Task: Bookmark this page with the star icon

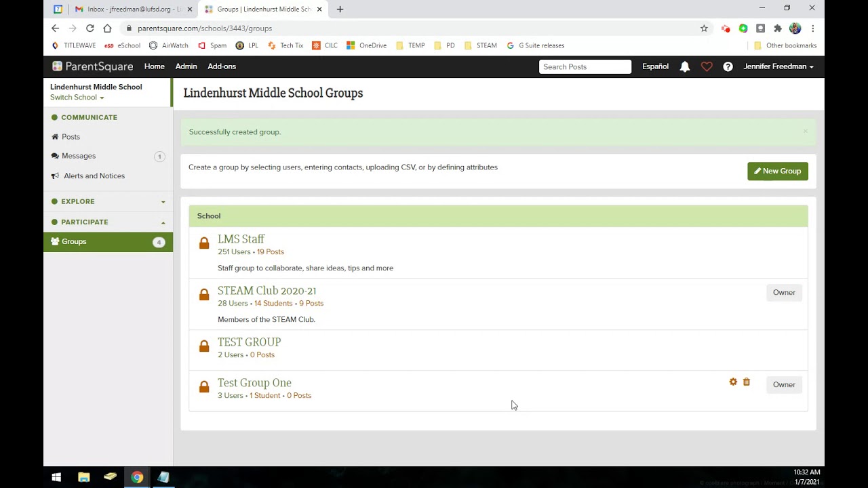Action: 704,28
